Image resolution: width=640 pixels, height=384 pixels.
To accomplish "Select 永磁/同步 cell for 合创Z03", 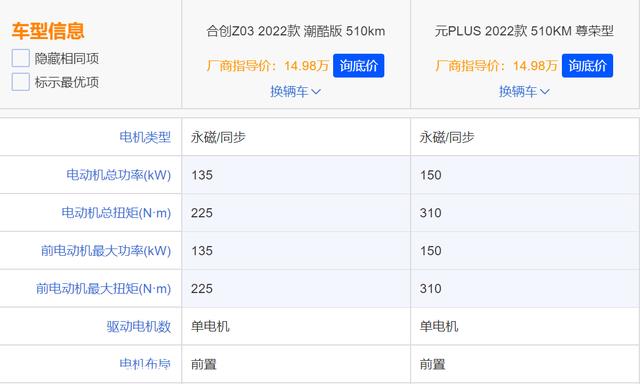I will coord(296,137).
